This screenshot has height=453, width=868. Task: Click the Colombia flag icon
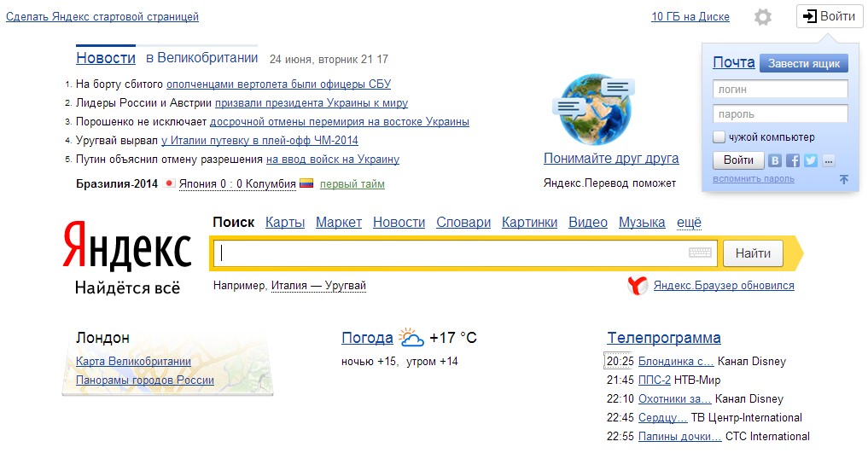(306, 183)
